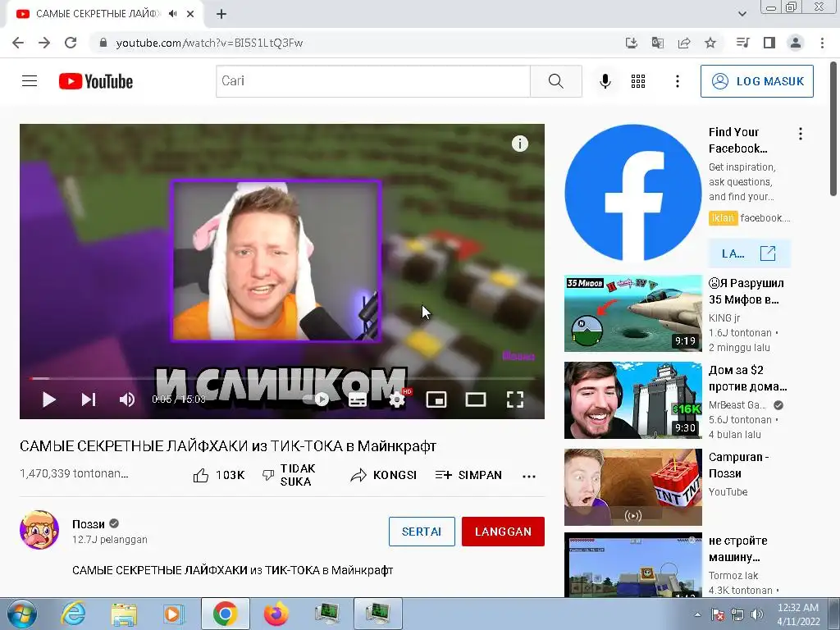The height and width of the screenshot is (630, 840).
Task: Click system tray volume icon
Action: (756, 614)
